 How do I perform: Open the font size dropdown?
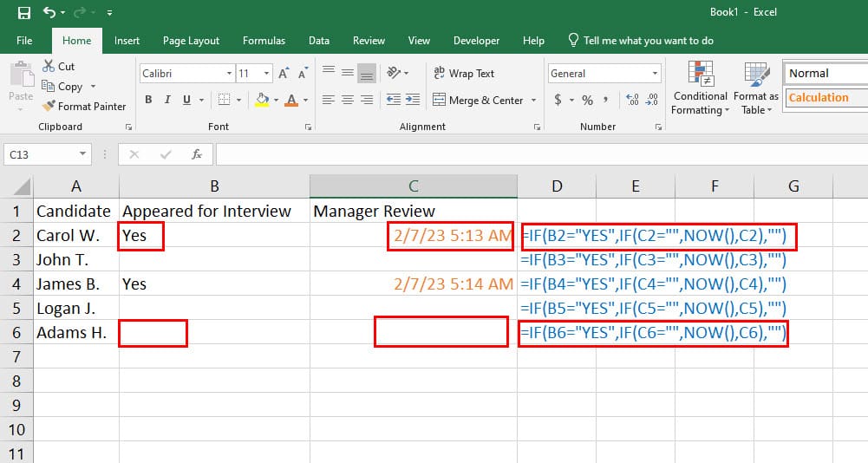click(266, 73)
